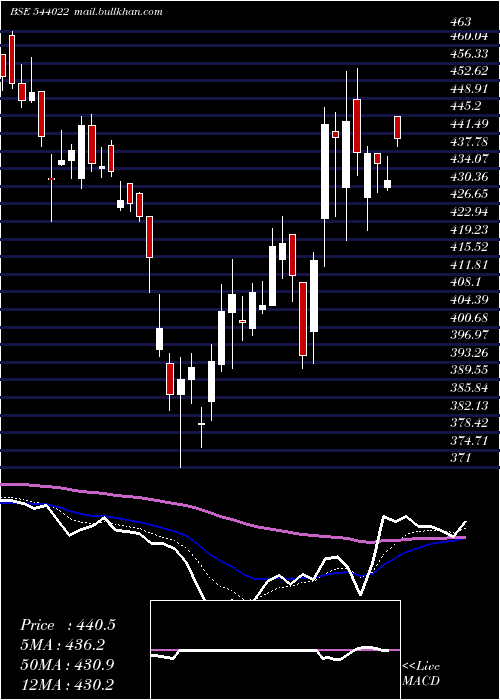500x700 pixels.
Task: Click the MACD inset panel chart
Action: pyautogui.click(x=275, y=650)
